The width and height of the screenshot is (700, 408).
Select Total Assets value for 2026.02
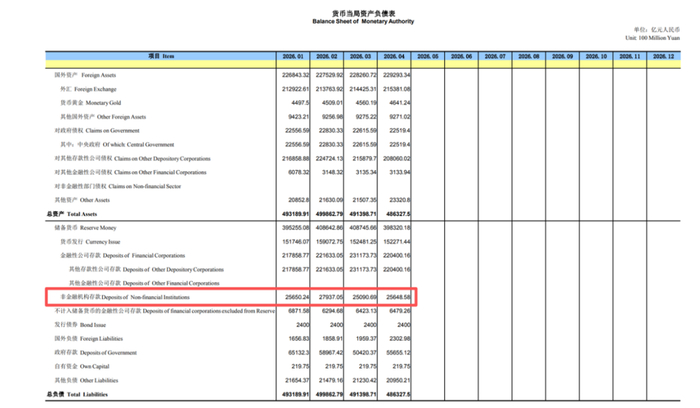(x=329, y=214)
